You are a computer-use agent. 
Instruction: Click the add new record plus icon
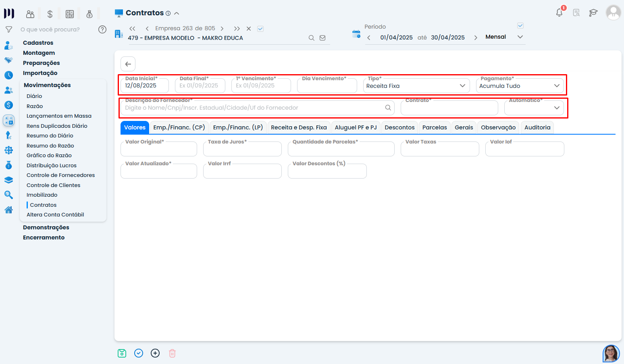(x=155, y=353)
